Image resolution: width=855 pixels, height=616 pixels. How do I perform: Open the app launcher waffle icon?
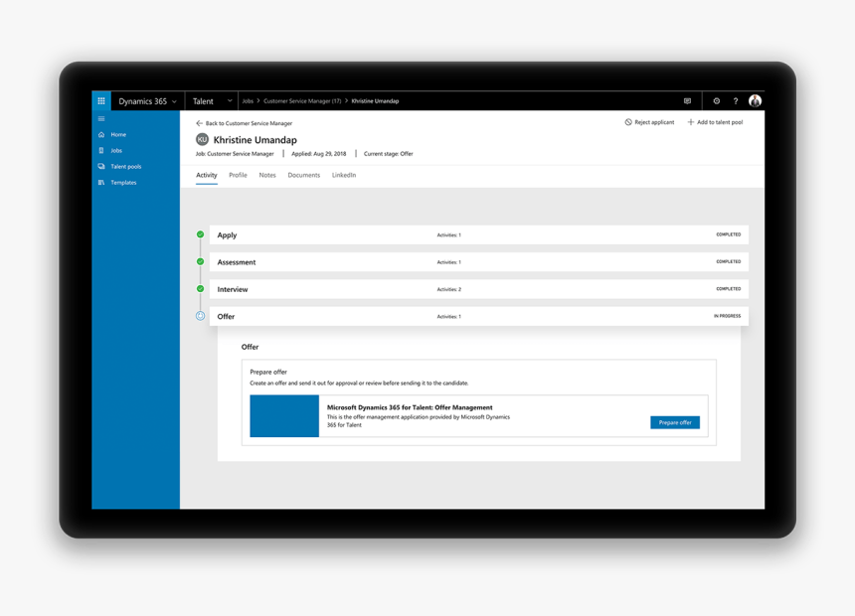(101, 101)
